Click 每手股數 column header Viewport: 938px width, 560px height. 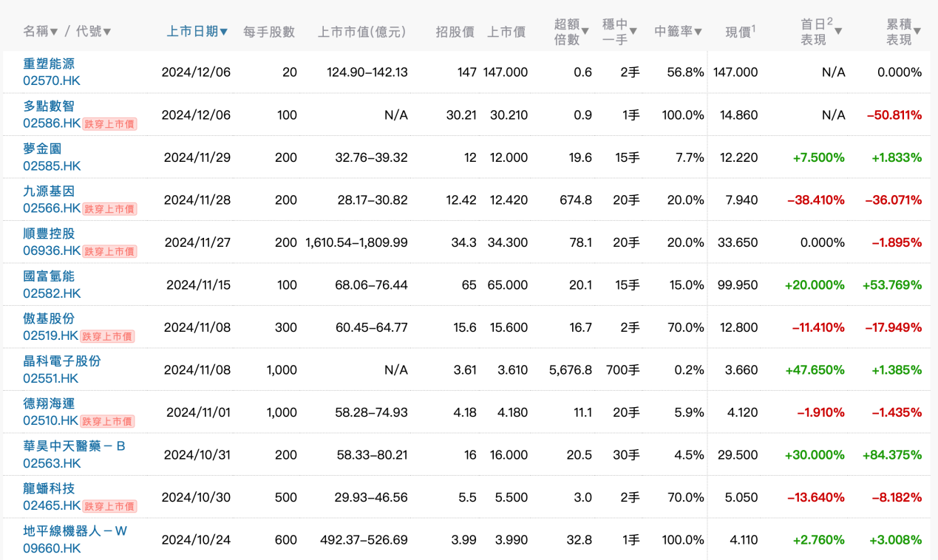(x=269, y=32)
